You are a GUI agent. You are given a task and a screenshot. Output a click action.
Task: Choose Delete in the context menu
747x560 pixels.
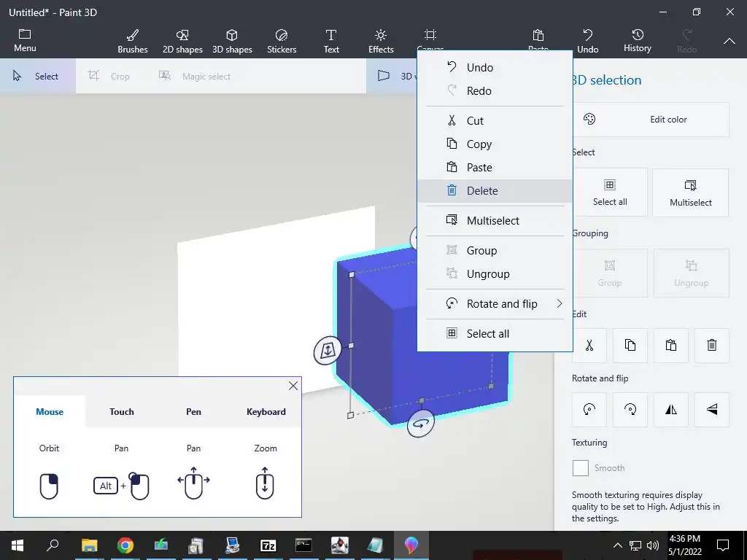495,190
